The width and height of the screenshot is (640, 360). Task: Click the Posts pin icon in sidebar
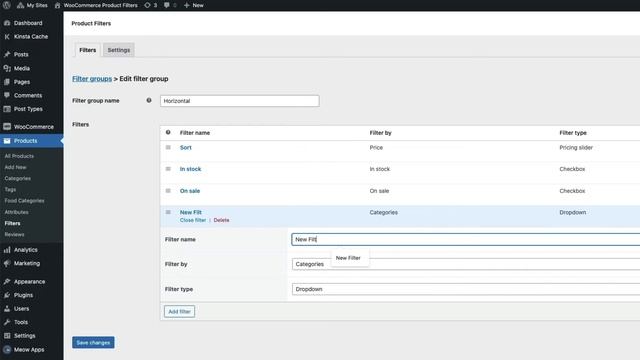(7, 54)
